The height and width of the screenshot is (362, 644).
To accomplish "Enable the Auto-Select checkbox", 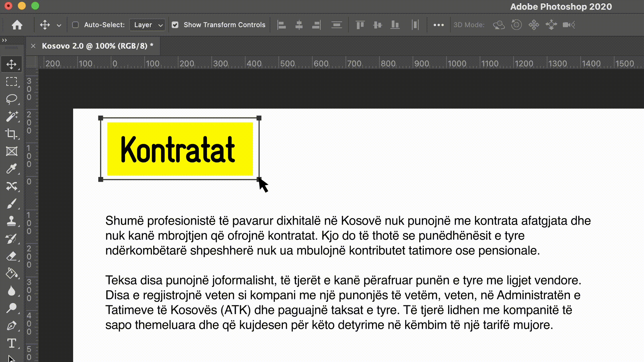I will 75,25.
